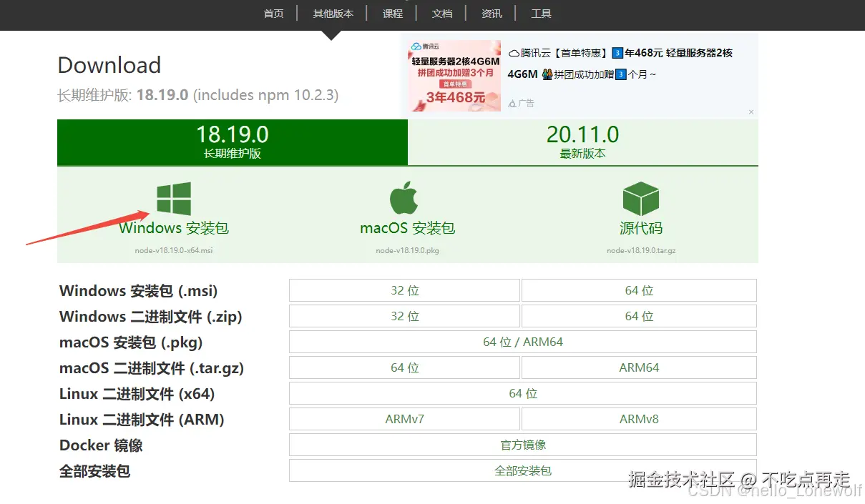Click the 长期维护版 18.19.0 version subtitle
Image resolution: width=865 pixels, height=504 pixels.
click(x=198, y=95)
